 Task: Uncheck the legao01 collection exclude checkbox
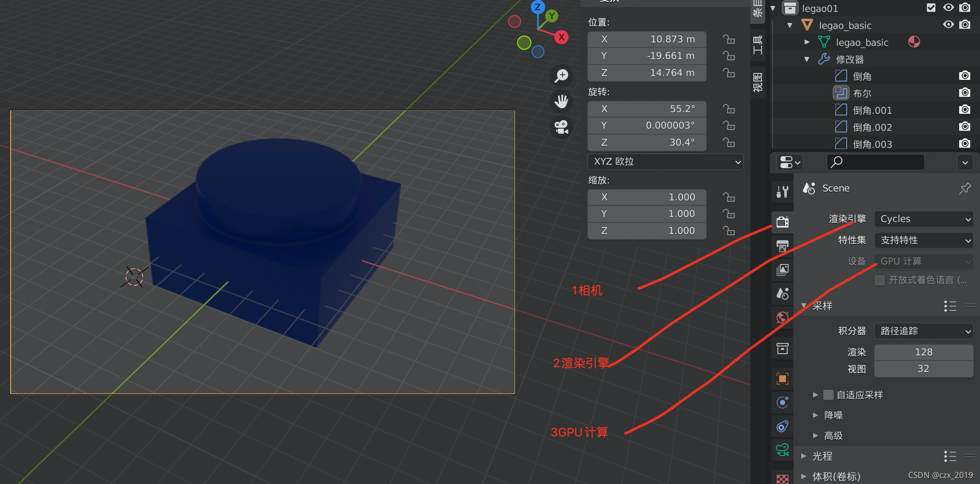click(931, 8)
